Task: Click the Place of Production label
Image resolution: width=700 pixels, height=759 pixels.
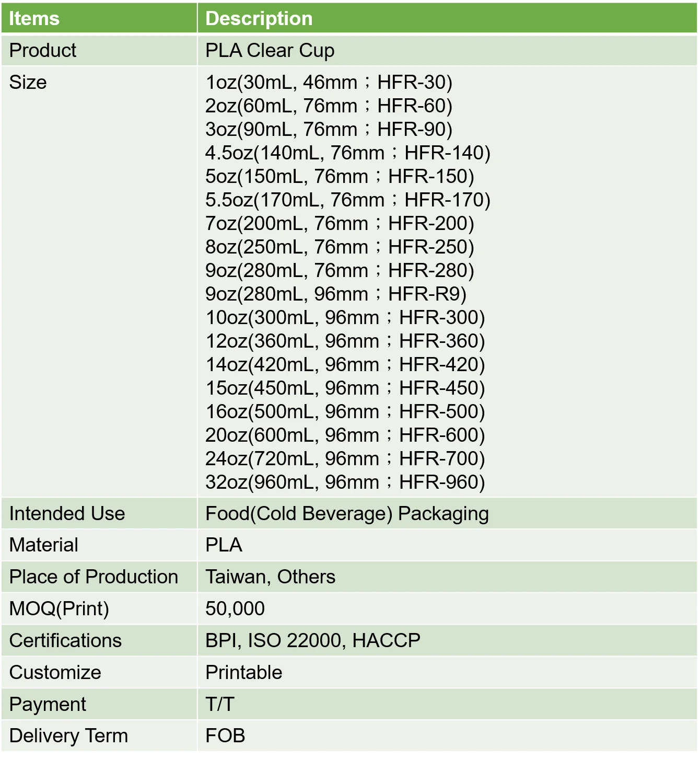Action: 94,577
